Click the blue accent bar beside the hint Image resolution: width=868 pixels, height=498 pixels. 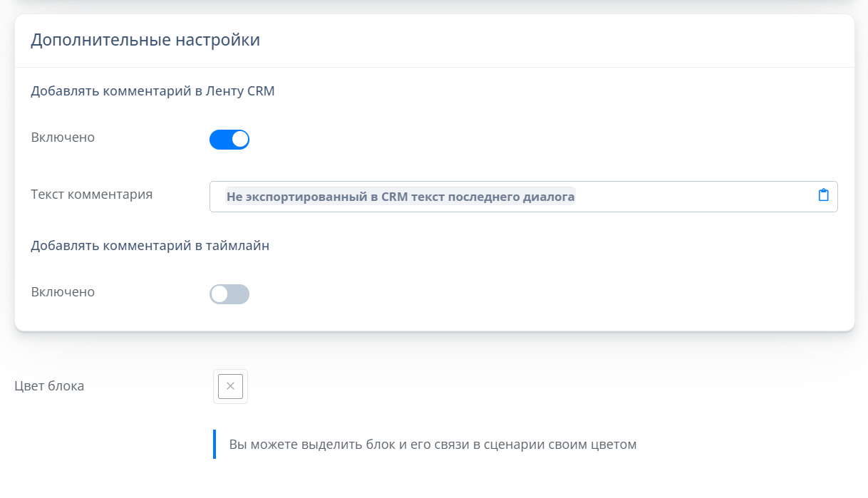(215, 445)
